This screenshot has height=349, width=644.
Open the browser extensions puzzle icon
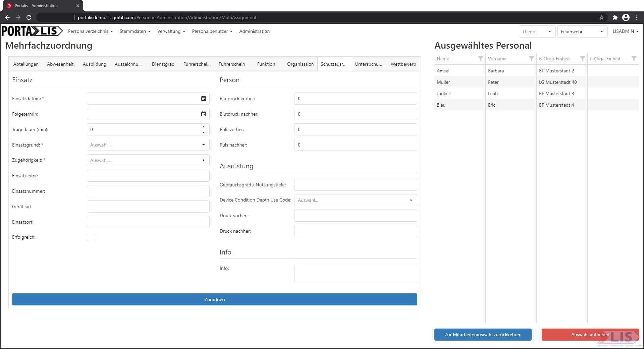point(615,17)
